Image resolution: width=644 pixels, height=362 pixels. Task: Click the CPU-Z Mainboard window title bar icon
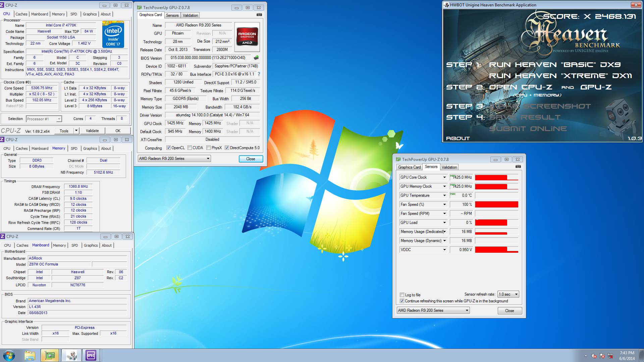[3, 236]
